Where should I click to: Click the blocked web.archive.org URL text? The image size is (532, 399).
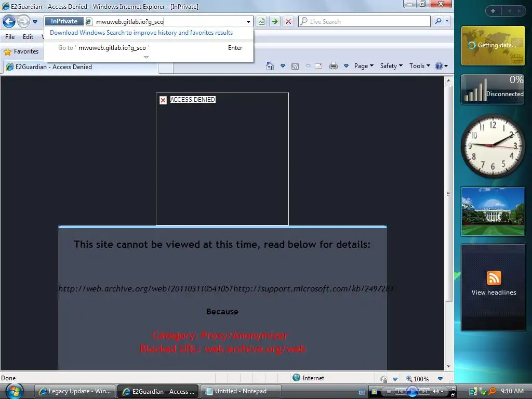point(226,289)
